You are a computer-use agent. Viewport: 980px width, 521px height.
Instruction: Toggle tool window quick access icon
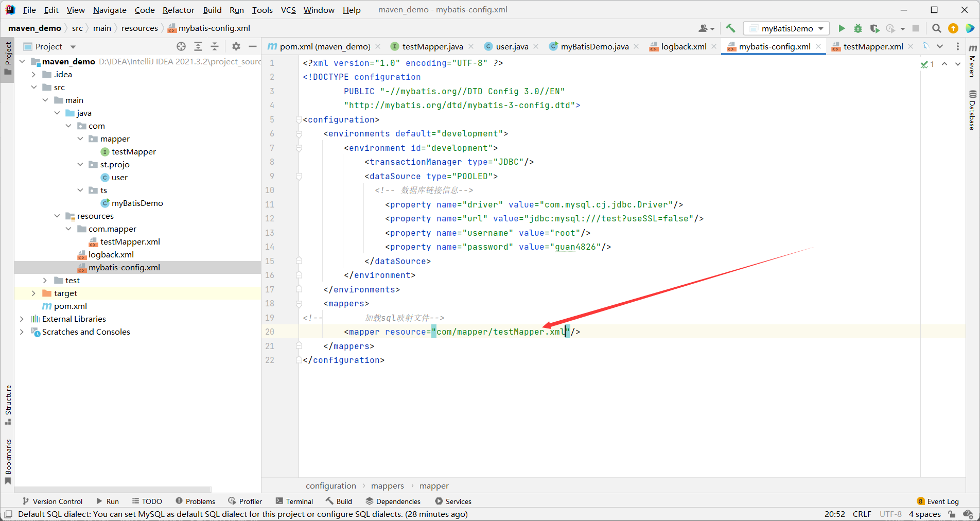click(8, 514)
